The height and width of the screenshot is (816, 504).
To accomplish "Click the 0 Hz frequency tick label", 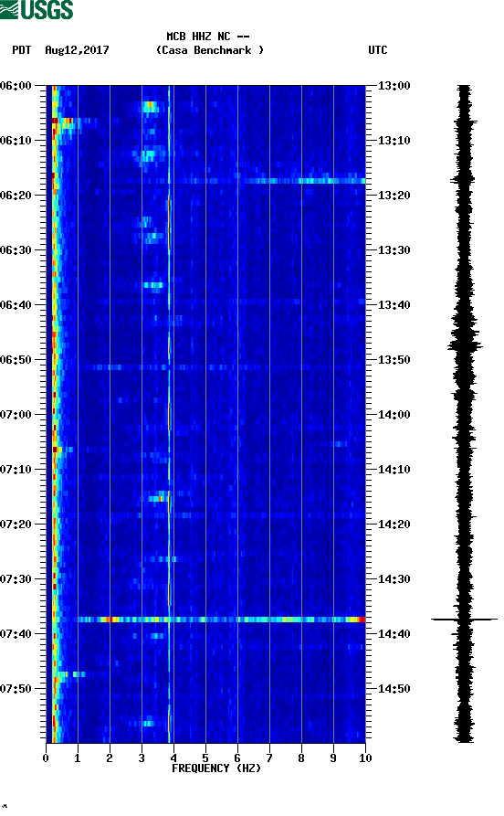I will coord(46,758).
